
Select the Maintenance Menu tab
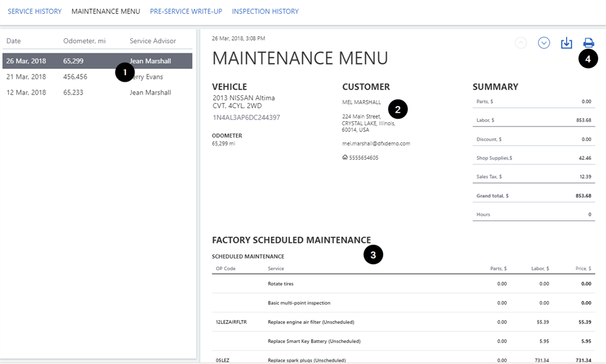105,12
